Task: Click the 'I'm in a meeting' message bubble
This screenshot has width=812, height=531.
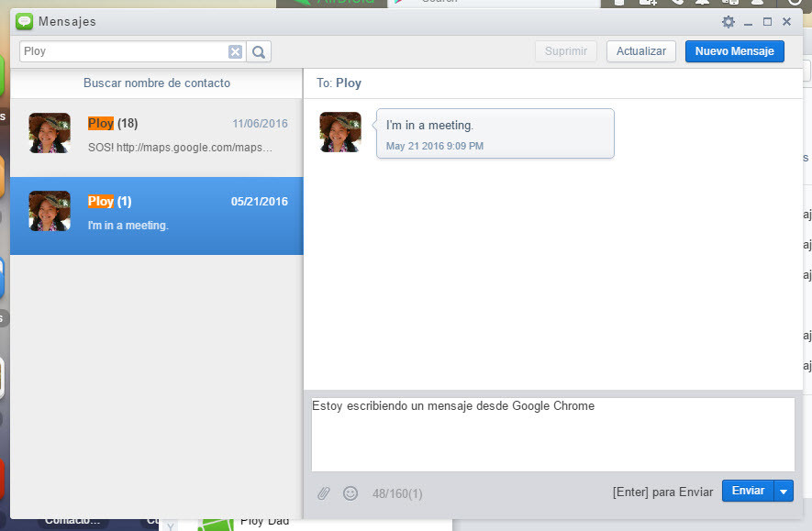Action: (495, 132)
